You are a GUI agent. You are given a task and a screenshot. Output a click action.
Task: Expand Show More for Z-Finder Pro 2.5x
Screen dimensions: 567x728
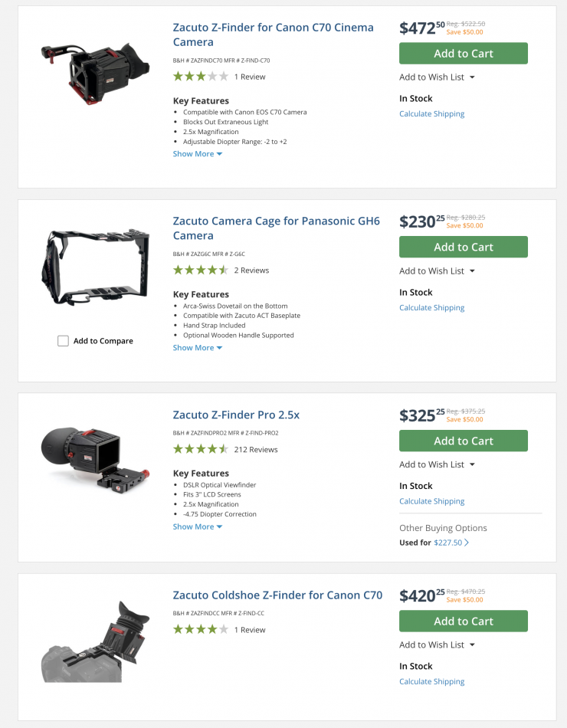pos(197,527)
